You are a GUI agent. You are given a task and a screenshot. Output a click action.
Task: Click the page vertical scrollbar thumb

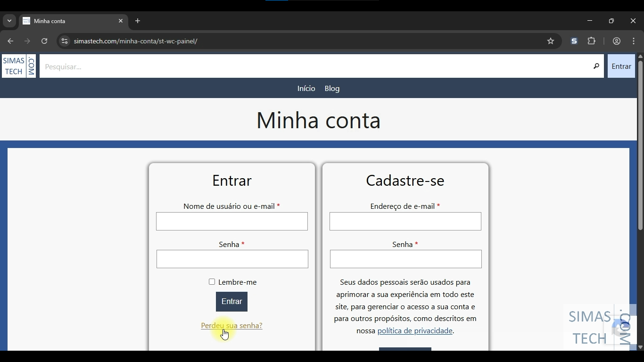(x=640, y=145)
